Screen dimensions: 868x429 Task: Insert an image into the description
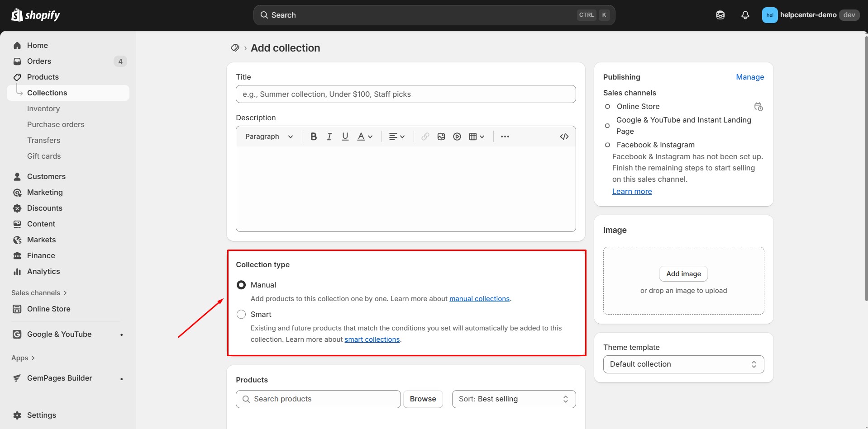(x=441, y=136)
